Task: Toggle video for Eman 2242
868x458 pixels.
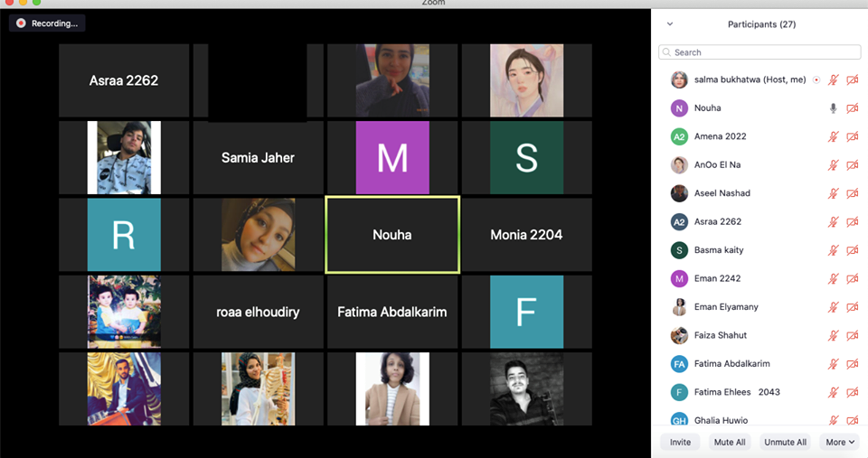Action: tap(852, 278)
